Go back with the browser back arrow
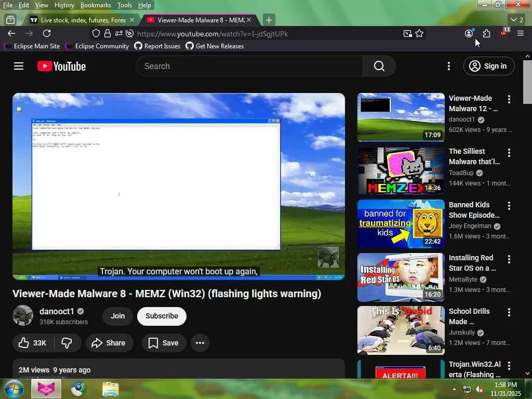Screen dimensions: 532x399 [11, 33]
